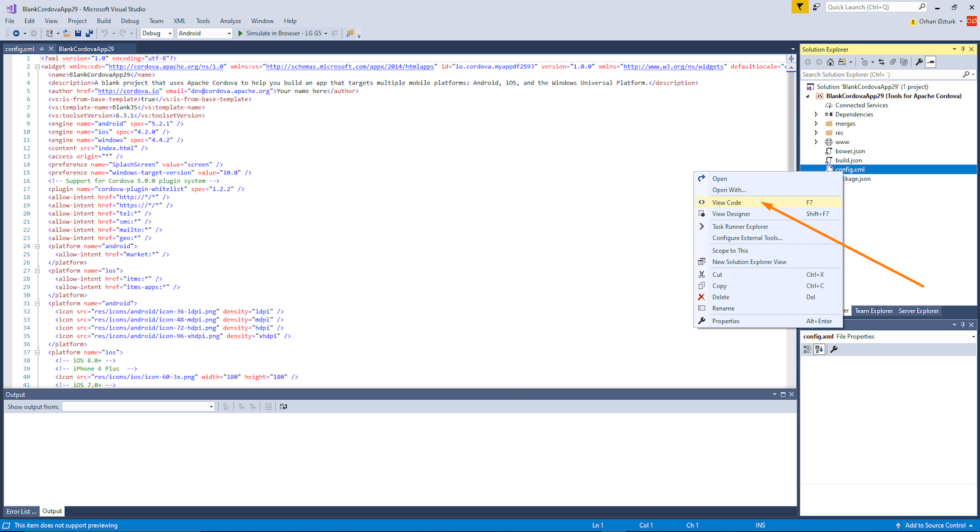Expand the res folder
Image resolution: width=980 pixels, height=532 pixels.
(x=816, y=133)
